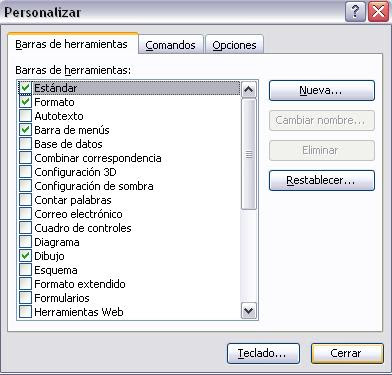Enable the Configuración 3D checkbox
392x375 pixels.
tap(25, 172)
